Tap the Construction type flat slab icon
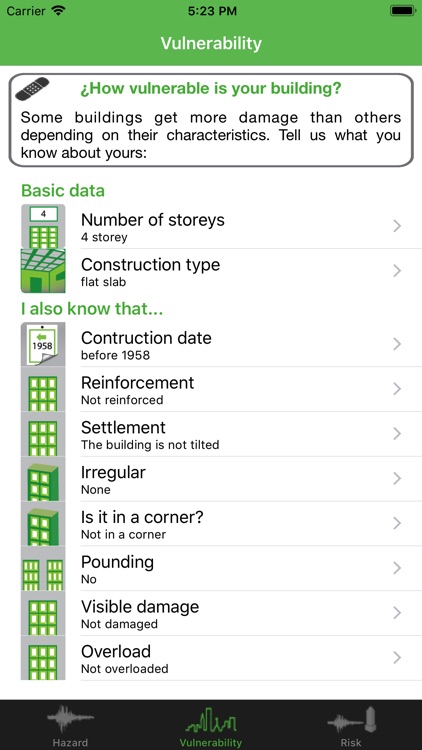Screen dimensions: 422x750 [43, 271]
